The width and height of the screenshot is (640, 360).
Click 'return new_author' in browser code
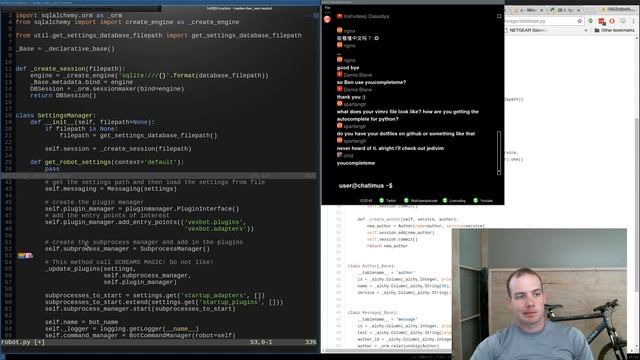(x=387, y=246)
